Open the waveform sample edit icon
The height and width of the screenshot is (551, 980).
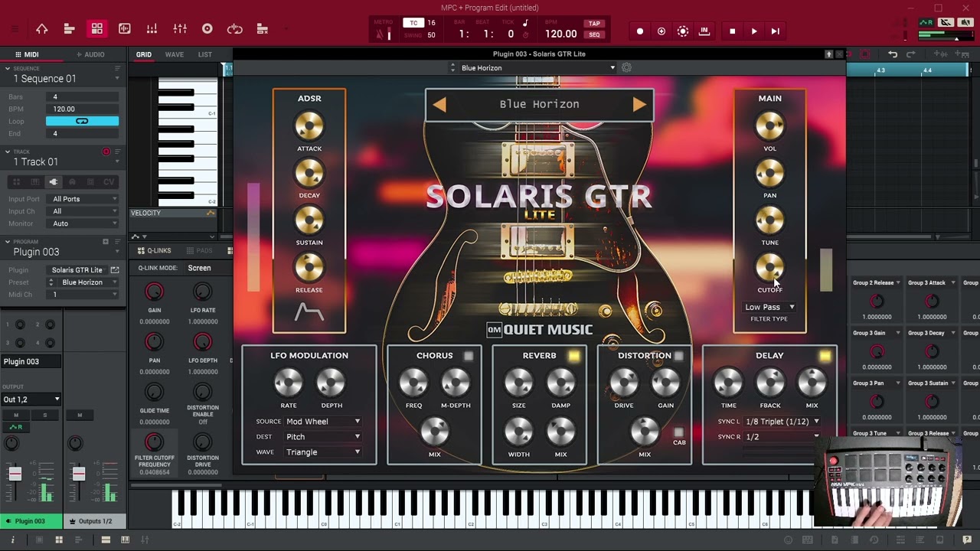click(125, 29)
